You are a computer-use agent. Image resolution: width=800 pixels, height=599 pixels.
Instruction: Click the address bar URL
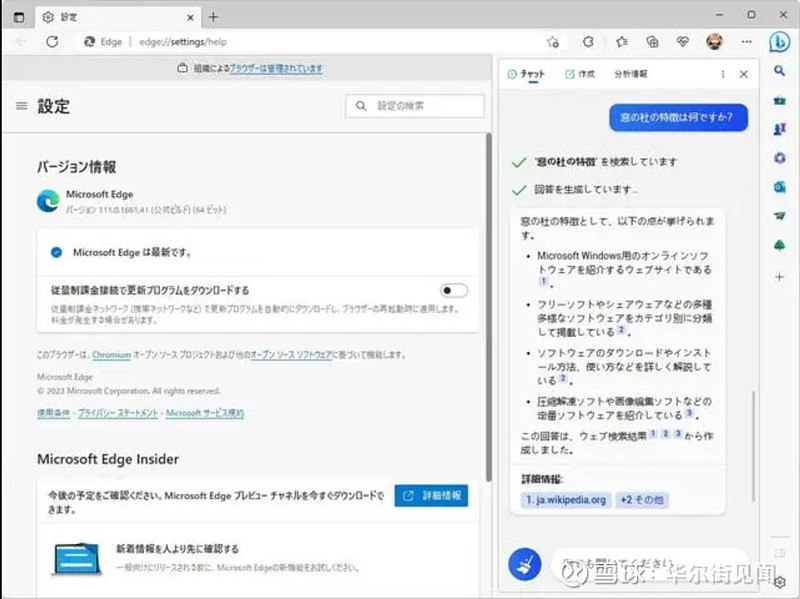[x=183, y=42]
